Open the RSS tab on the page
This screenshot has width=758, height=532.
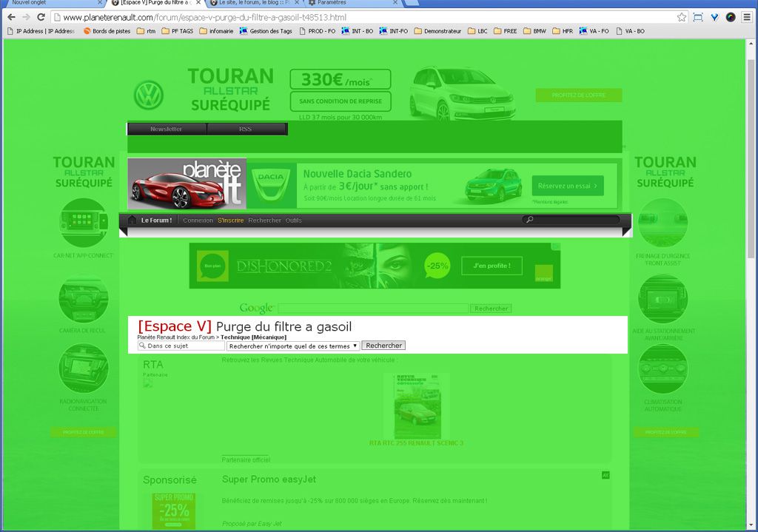tap(246, 129)
